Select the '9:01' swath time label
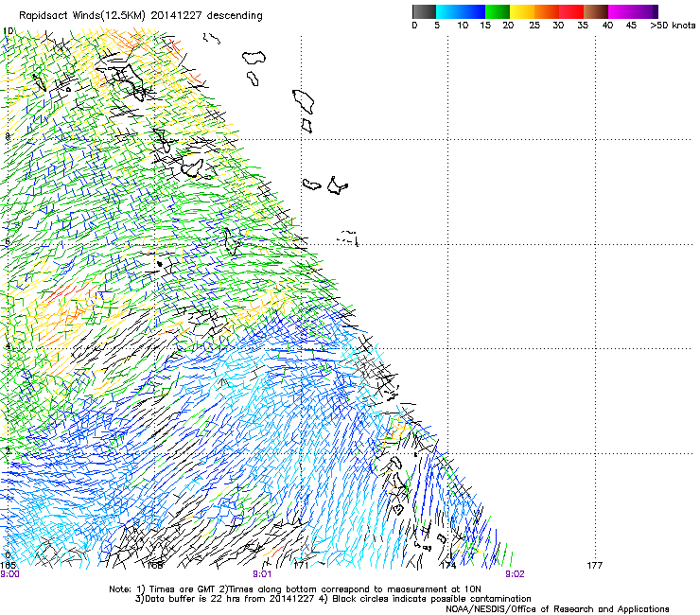The width and height of the screenshot is (700, 615). (x=262, y=574)
